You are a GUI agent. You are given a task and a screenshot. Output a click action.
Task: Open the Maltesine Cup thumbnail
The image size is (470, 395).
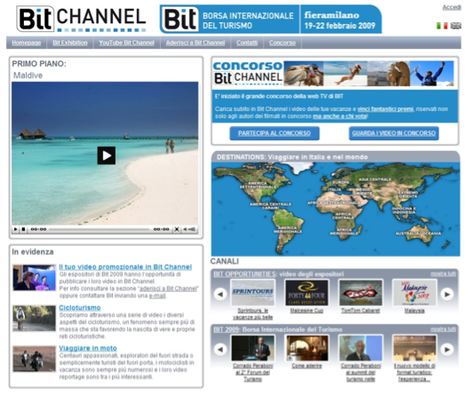[307, 292]
